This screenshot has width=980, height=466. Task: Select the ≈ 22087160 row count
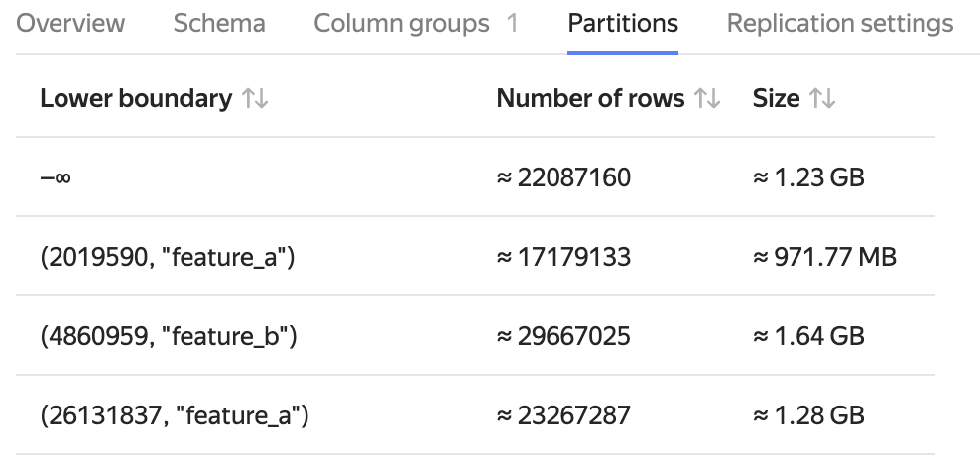(x=563, y=178)
